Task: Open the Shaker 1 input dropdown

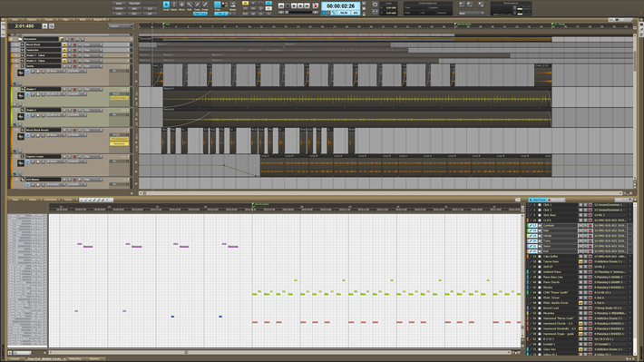Action: tap(56, 94)
